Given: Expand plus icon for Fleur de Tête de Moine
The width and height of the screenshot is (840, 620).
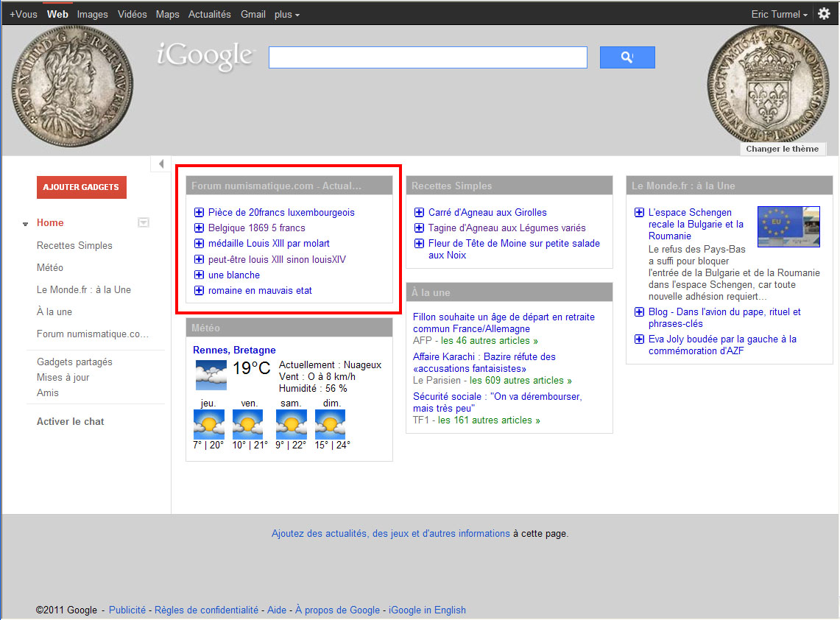Looking at the screenshot, I should (419, 243).
